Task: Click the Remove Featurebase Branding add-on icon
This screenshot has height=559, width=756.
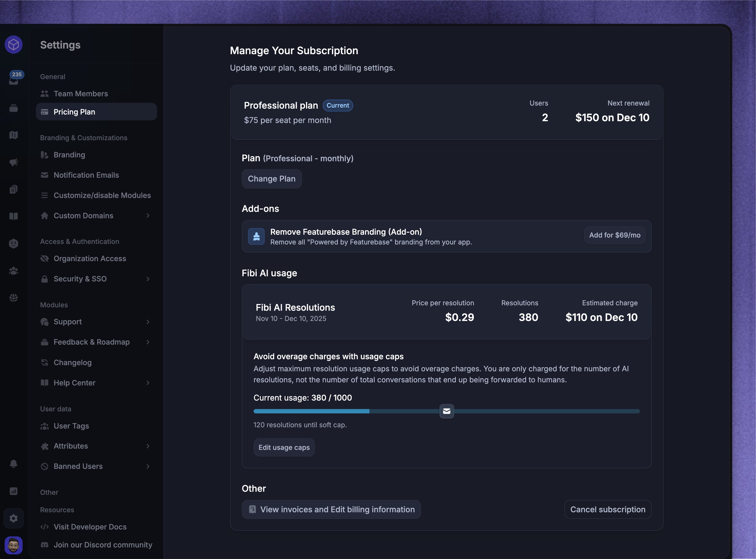Action: 256,236
